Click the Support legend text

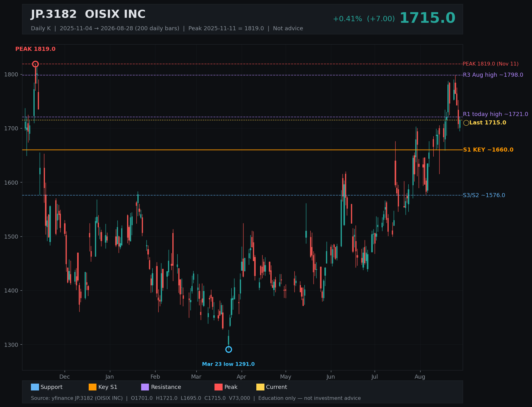point(52,387)
